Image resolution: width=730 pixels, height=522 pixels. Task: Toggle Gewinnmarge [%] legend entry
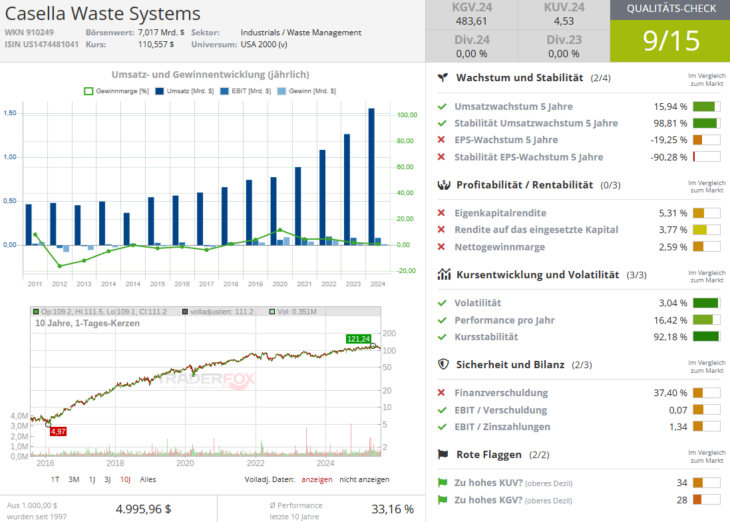116,91
